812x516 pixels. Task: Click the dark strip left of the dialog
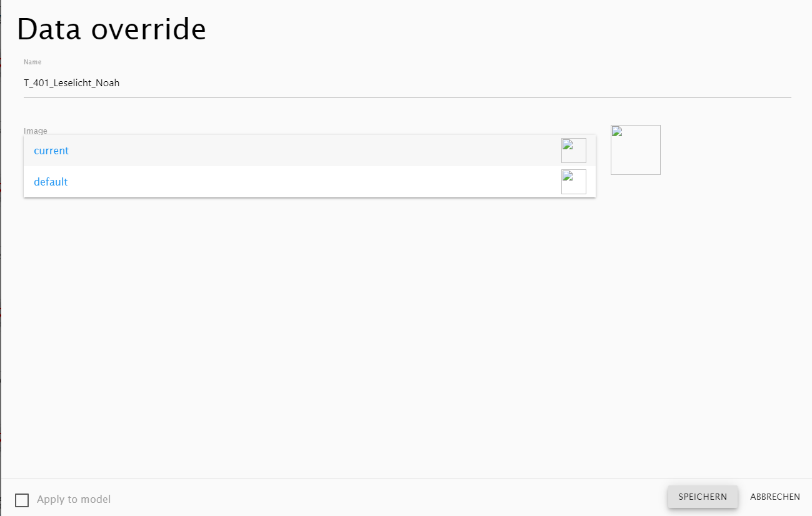(1, 250)
